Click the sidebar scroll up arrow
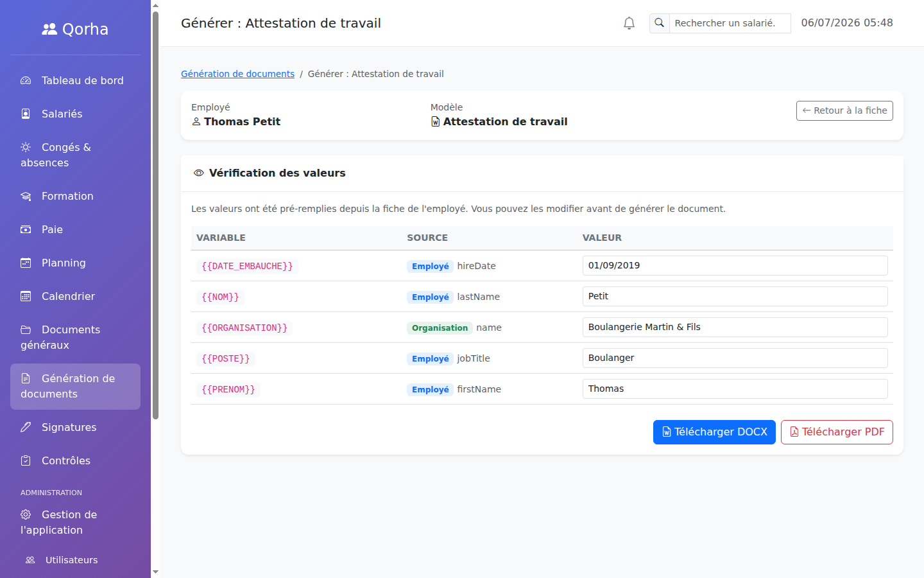This screenshot has height=578, width=924. click(x=155, y=5)
